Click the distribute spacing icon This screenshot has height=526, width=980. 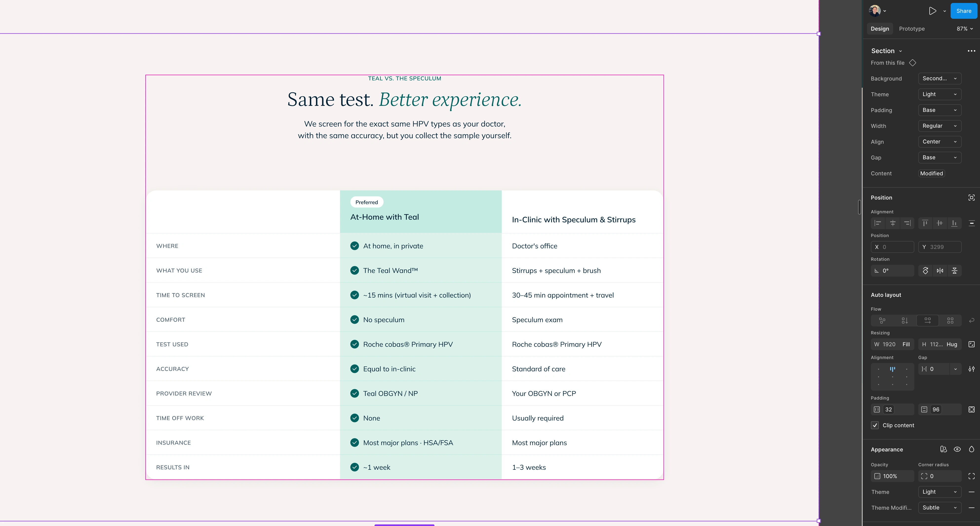(971, 223)
